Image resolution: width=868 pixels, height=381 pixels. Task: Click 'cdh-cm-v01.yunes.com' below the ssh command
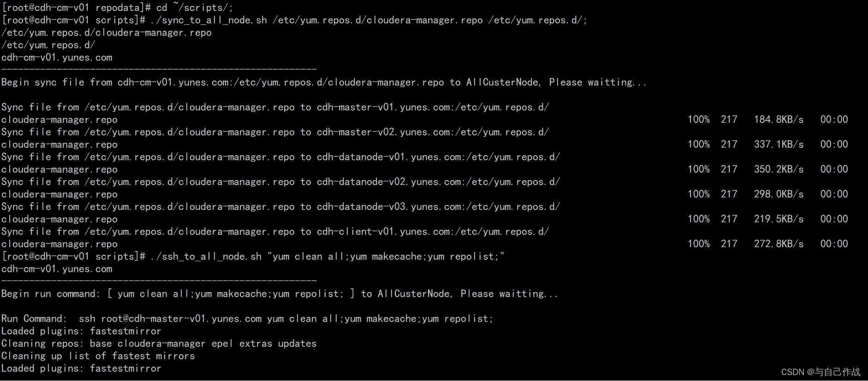coord(57,269)
